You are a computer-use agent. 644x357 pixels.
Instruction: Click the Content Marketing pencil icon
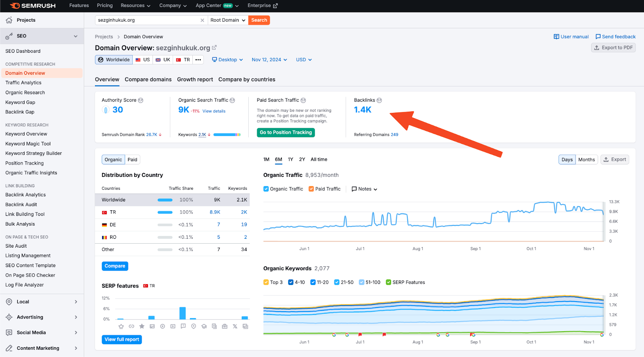[x=9, y=348]
